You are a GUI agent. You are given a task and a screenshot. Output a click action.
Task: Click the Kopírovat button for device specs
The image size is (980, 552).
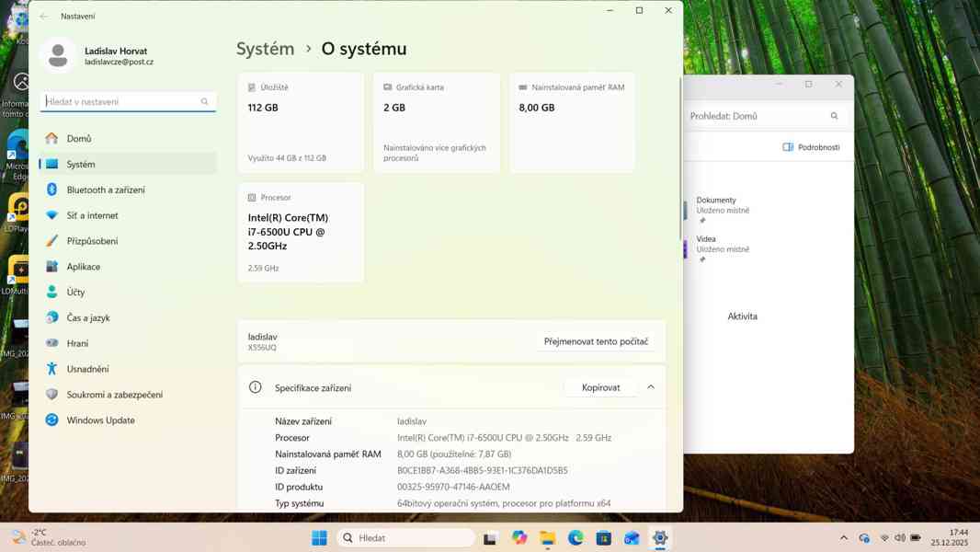[601, 387]
